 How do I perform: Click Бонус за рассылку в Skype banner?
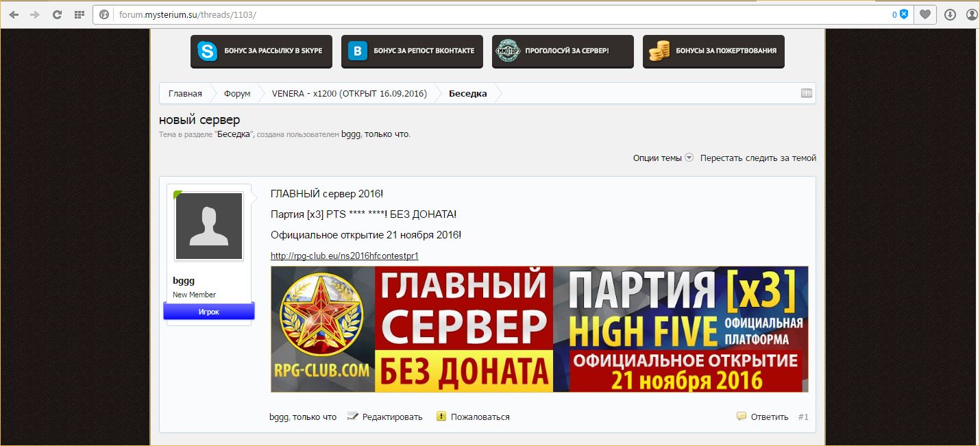[261, 51]
